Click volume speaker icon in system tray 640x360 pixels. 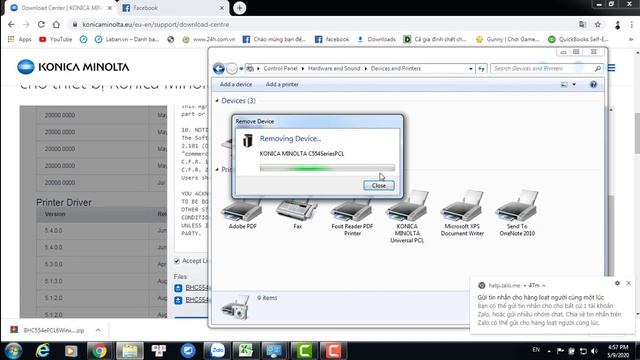(594, 351)
